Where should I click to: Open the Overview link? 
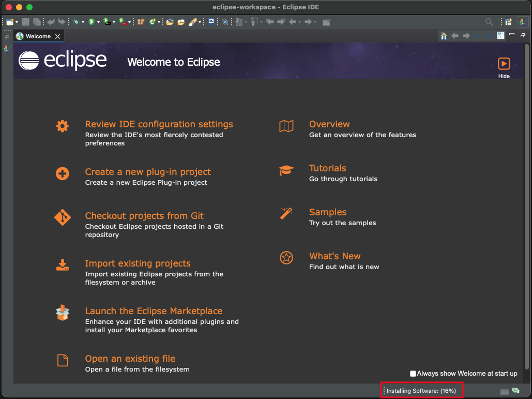click(x=329, y=124)
